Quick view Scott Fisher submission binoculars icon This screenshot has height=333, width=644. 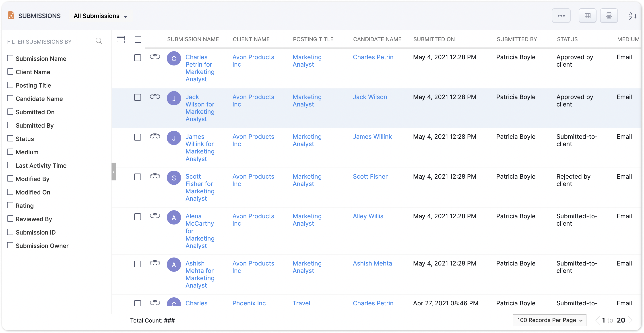point(155,176)
